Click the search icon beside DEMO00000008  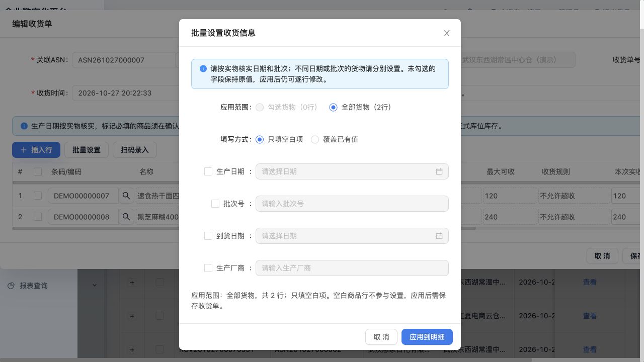point(126,217)
